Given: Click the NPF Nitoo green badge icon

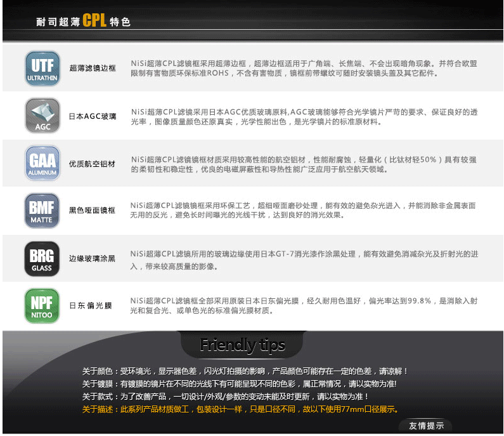Looking at the screenshot, I should pyautogui.click(x=42, y=306).
